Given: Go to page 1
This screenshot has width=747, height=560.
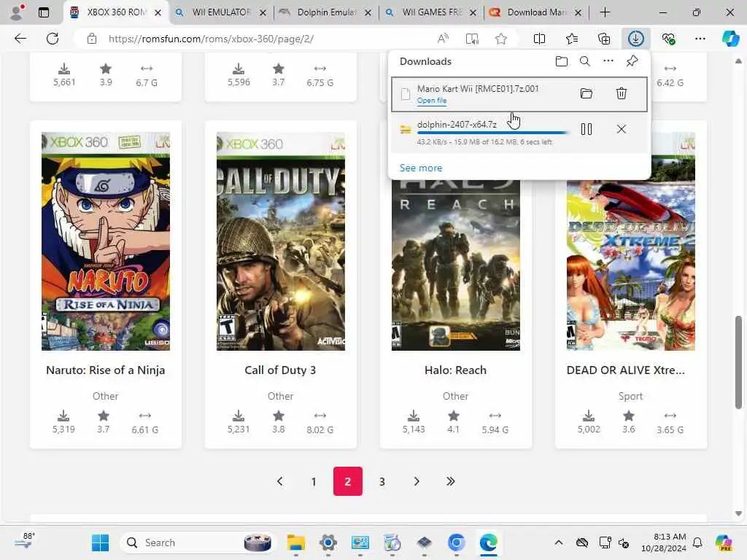Looking at the screenshot, I should [x=314, y=481].
